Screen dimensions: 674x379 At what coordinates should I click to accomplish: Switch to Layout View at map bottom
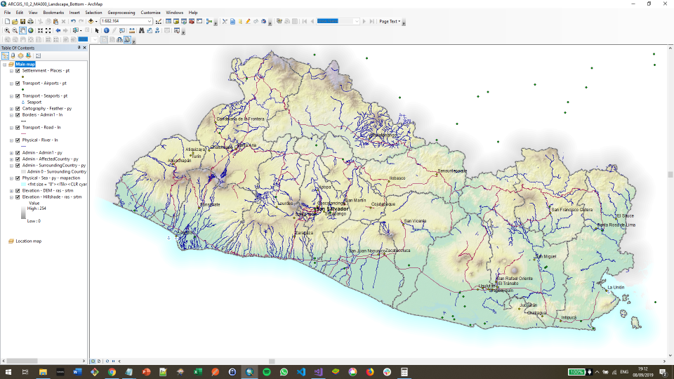point(99,361)
